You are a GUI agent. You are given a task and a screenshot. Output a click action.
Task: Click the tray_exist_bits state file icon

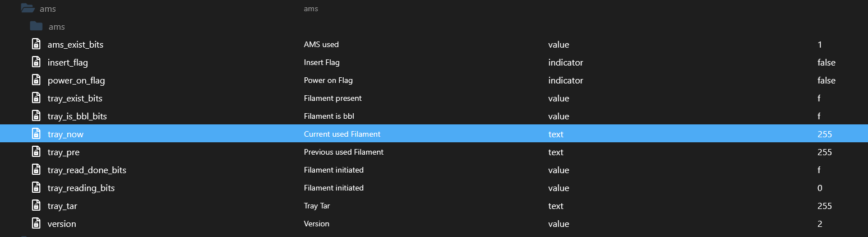click(36, 98)
